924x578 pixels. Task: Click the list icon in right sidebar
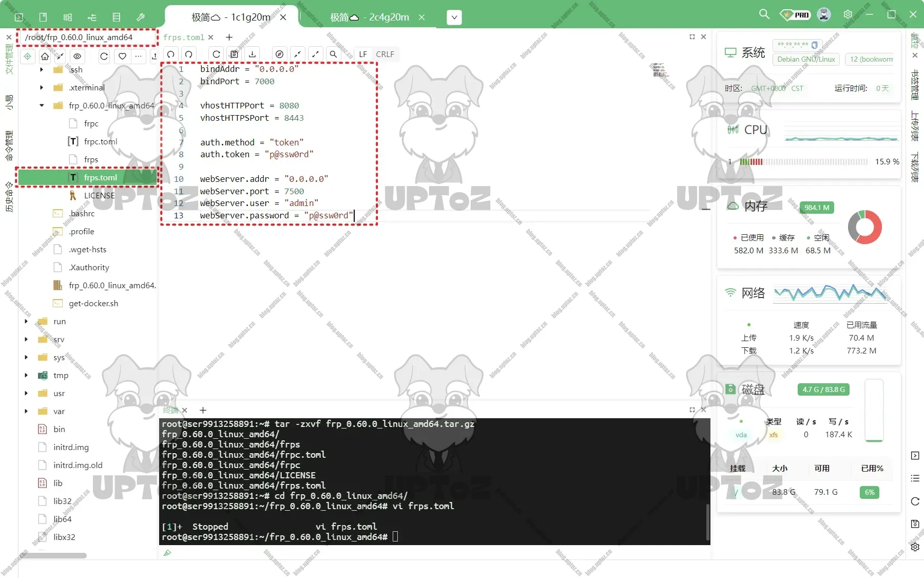[915, 478]
